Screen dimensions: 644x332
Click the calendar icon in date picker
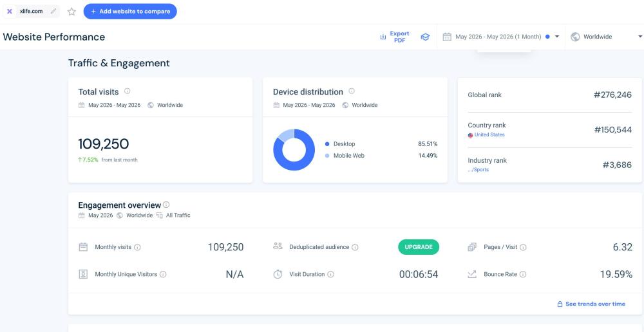(x=447, y=37)
